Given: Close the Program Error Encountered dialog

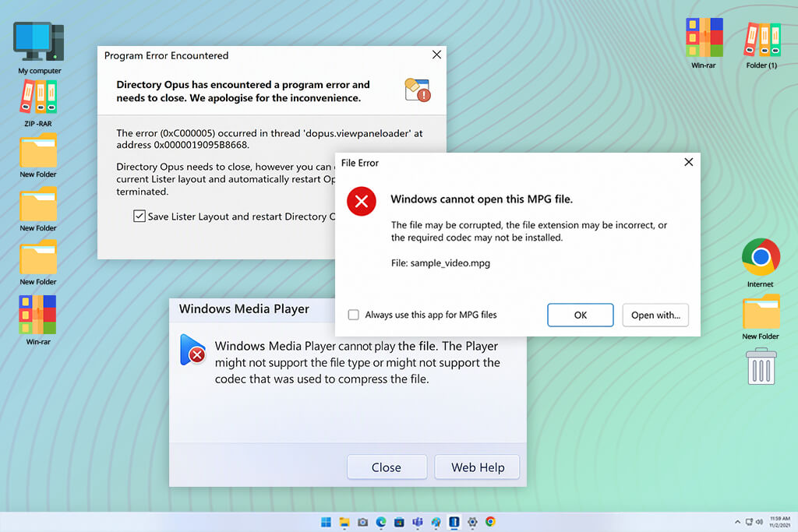Looking at the screenshot, I should (x=436, y=55).
